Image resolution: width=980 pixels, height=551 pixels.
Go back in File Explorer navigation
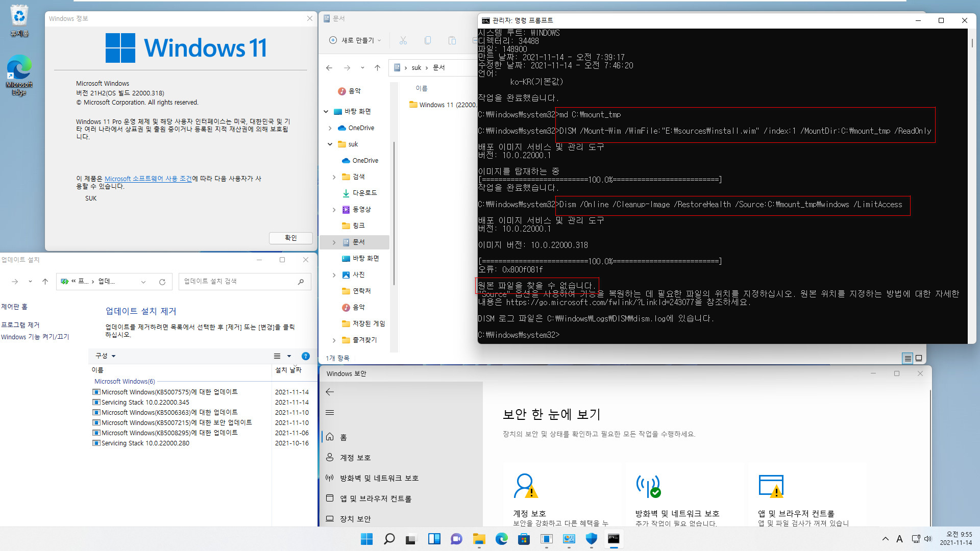[329, 68]
